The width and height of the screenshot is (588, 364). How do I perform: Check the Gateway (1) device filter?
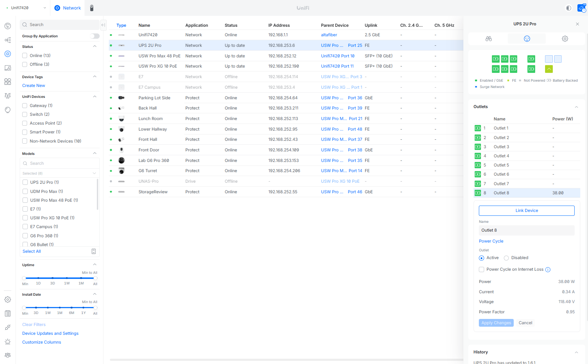pyautogui.click(x=25, y=106)
